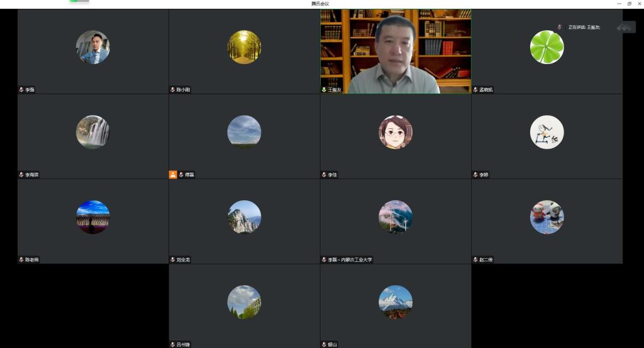Click the four-leaf clover avatar of 孟晓凯
644x348 pixels.
(x=547, y=47)
